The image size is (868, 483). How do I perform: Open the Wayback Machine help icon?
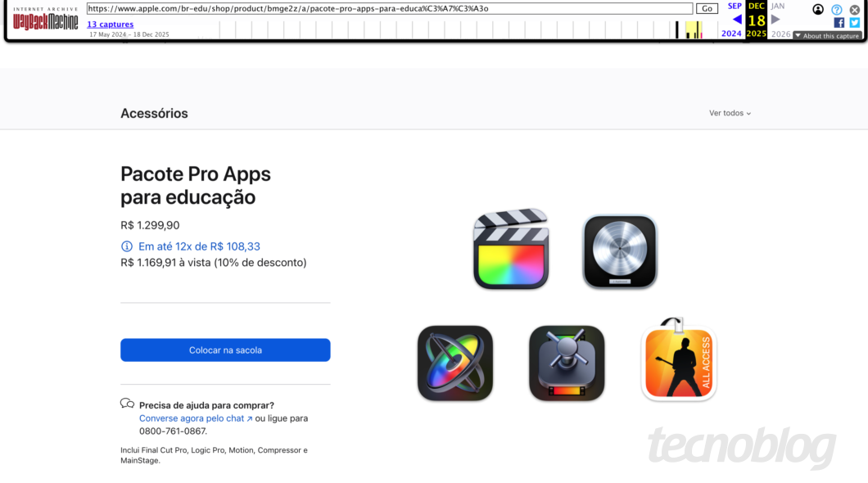point(836,10)
